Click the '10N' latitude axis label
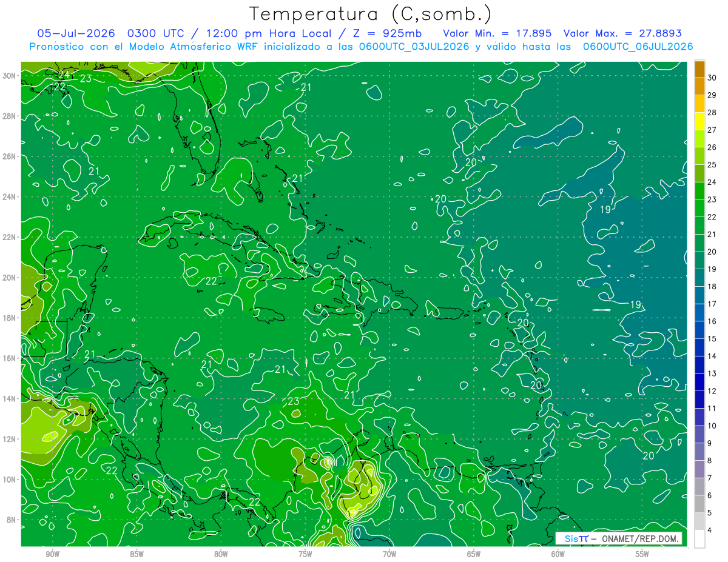The height and width of the screenshot is (562, 728). pos(9,480)
